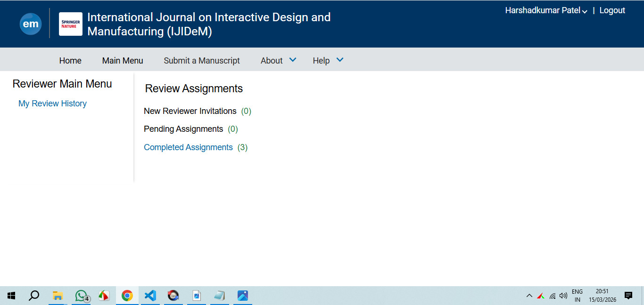644x305 pixels.
Task: Open Visual Studio Code from the taskbar
Action: click(x=150, y=296)
